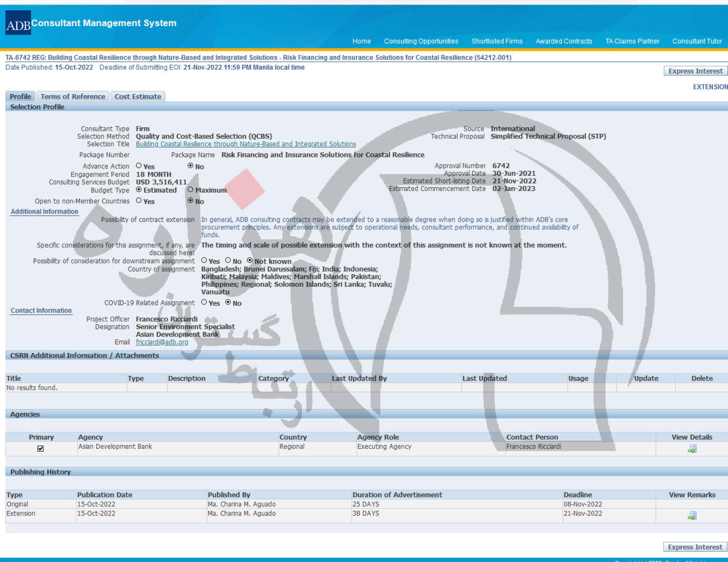The height and width of the screenshot is (562, 728).
Task: Open the TA Claims Partner menu item
Action: tap(632, 41)
